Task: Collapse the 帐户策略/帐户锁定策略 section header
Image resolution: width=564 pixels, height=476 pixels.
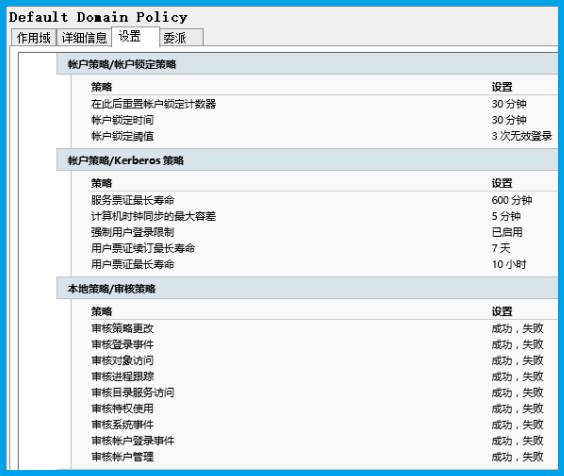Action: 307,64
